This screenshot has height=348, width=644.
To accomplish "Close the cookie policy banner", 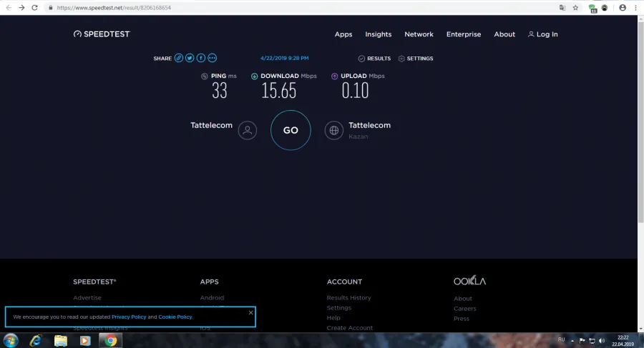I will click(251, 313).
